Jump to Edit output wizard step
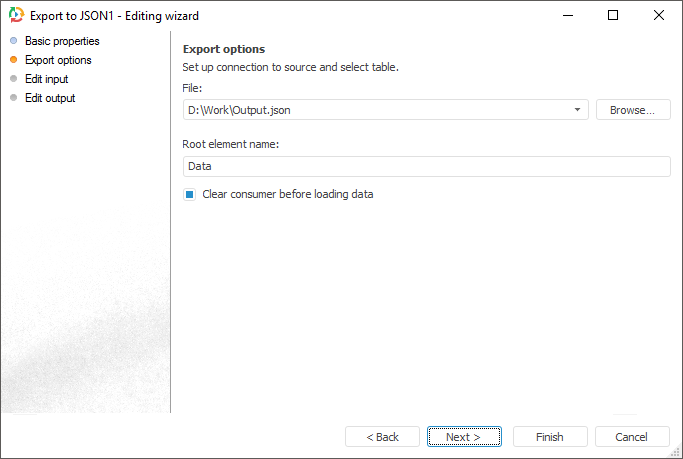Viewport: 683px width, 459px height. (50, 98)
